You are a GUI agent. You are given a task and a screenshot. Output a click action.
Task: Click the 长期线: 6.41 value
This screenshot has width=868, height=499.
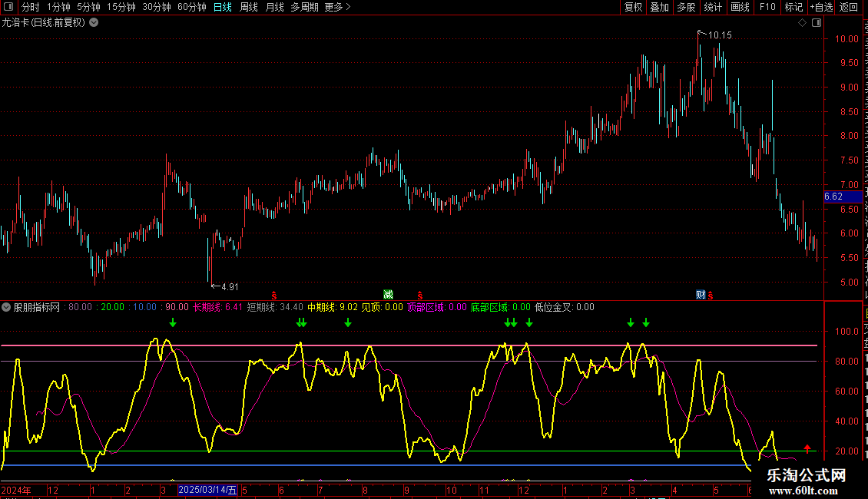tap(217, 307)
